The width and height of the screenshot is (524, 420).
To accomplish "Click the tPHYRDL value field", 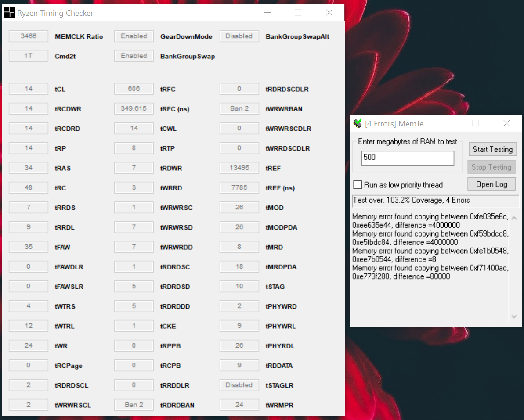I will (239, 345).
